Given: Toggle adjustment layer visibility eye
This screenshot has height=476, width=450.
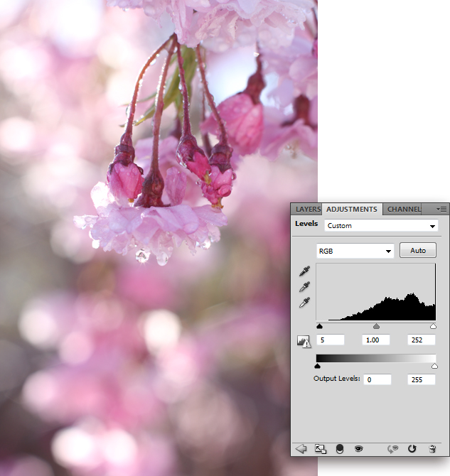Looking at the screenshot, I should tap(359, 448).
